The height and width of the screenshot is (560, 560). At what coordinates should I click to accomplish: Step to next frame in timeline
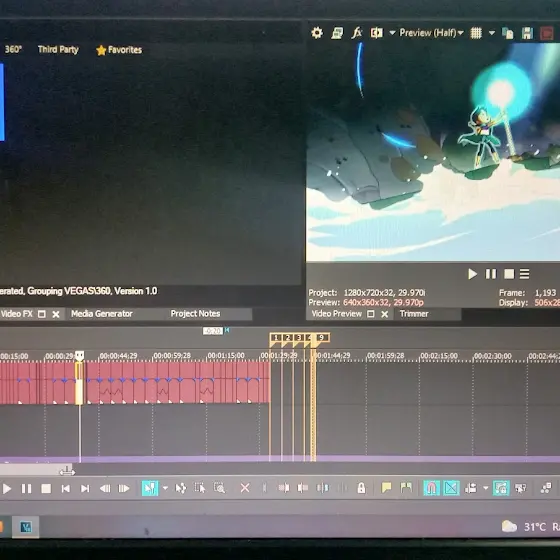click(124, 488)
